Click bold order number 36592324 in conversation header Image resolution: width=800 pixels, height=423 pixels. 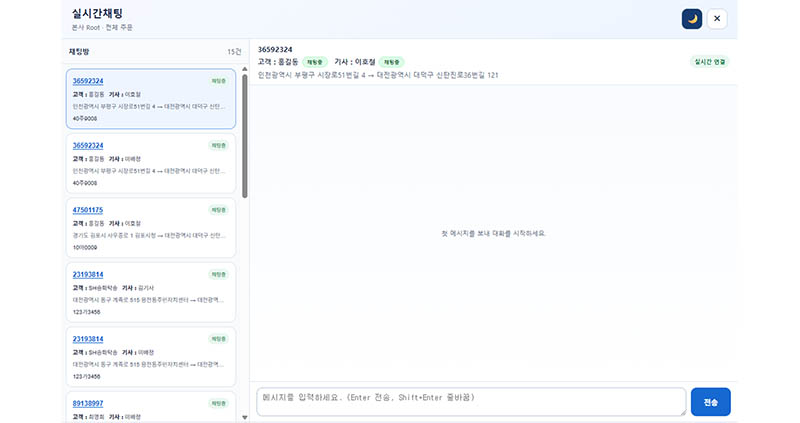pos(275,49)
